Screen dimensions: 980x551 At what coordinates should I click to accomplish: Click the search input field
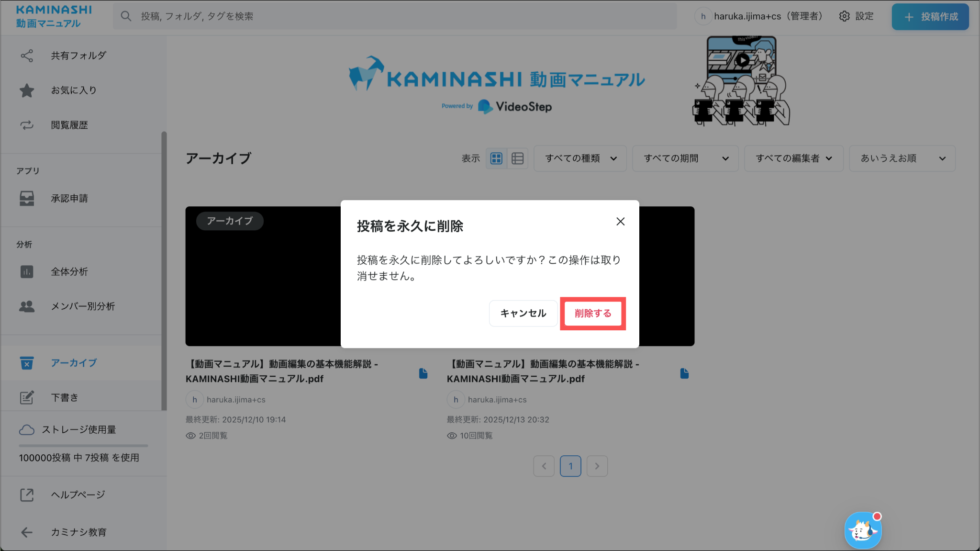pos(394,16)
